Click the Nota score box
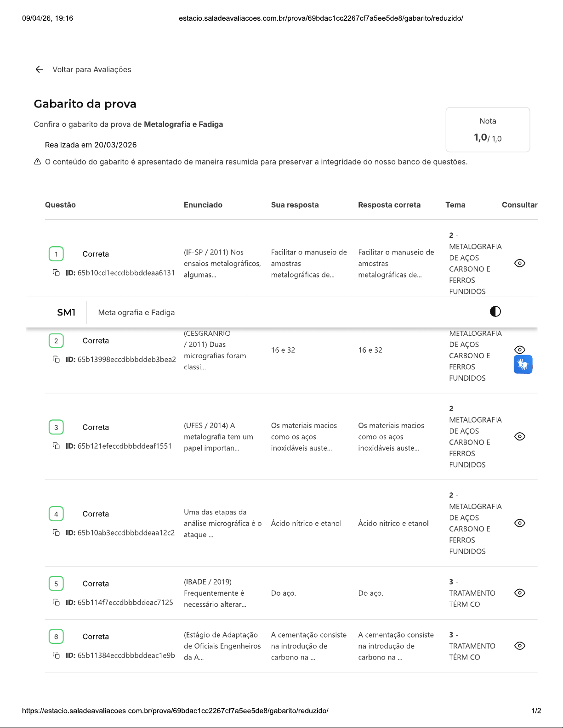Image resolution: width=563 pixels, height=728 pixels. [x=488, y=130]
